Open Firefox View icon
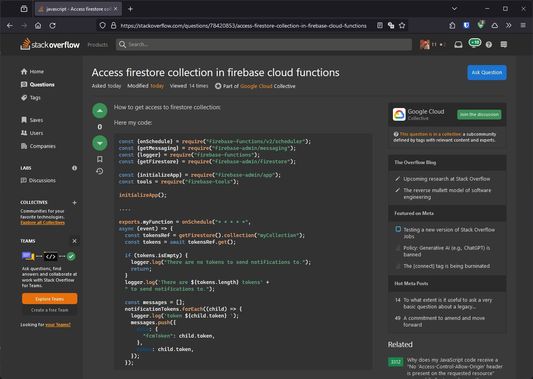The width and height of the screenshot is (533, 379). pyautogui.click(x=24, y=9)
